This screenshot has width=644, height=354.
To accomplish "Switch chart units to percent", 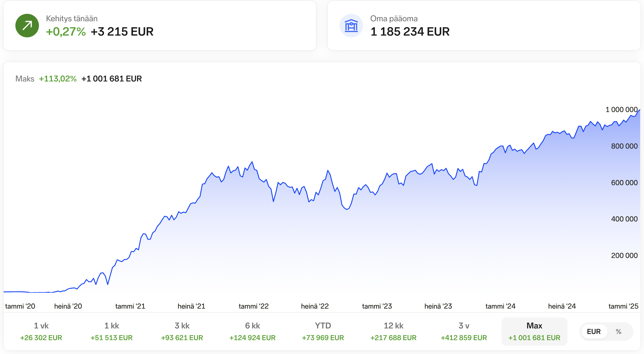I will point(618,332).
